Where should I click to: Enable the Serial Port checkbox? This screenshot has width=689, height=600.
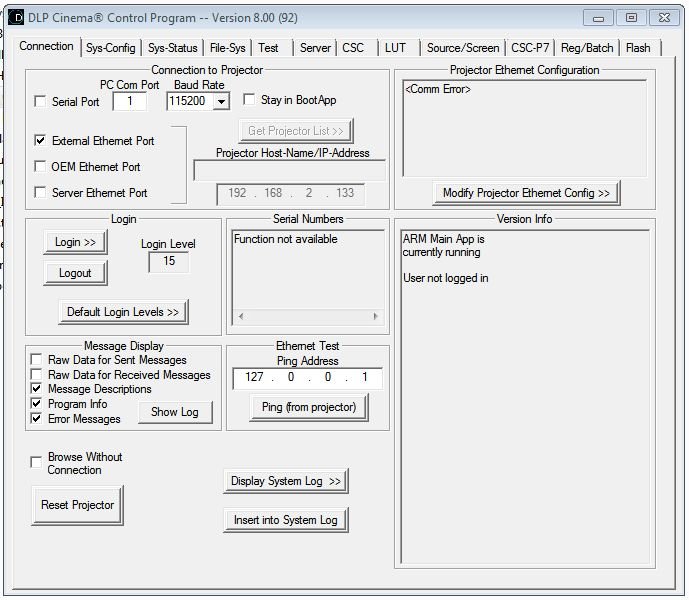pos(40,102)
